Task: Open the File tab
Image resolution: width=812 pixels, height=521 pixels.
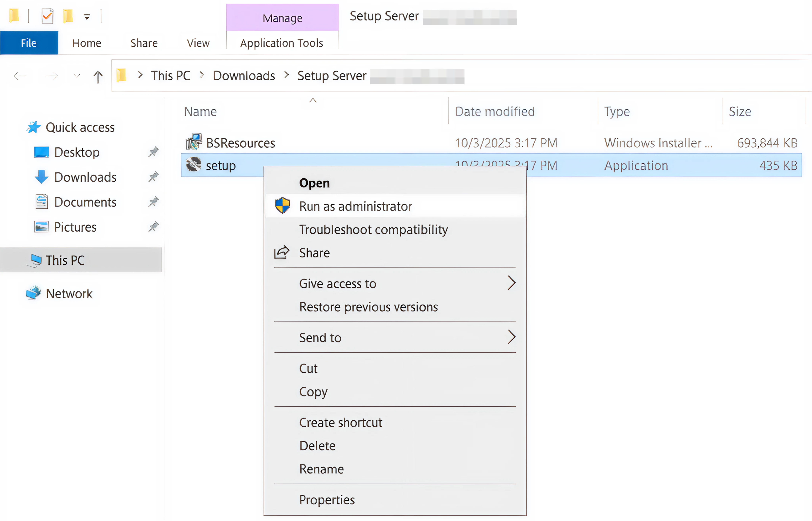Action: (x=29, y=43)
